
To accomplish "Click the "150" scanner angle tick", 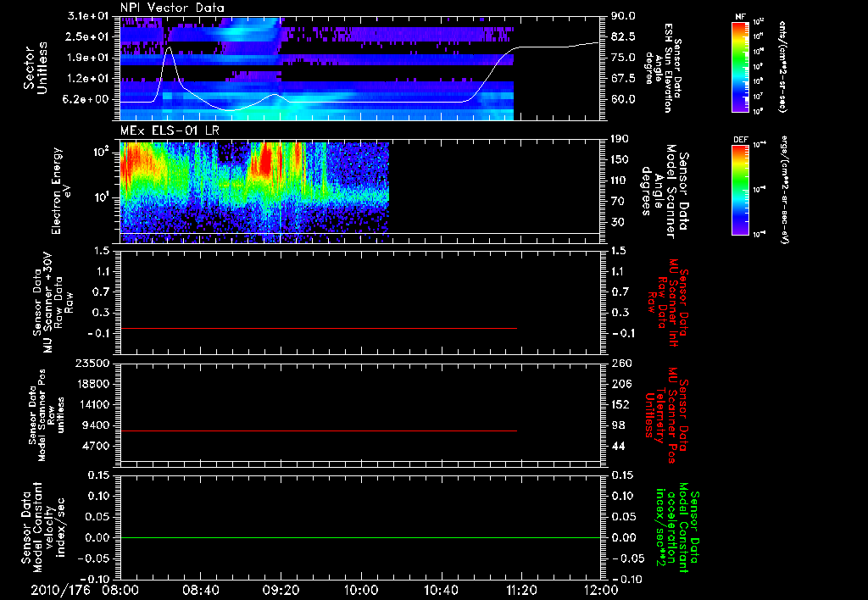I will click(620, 159).
